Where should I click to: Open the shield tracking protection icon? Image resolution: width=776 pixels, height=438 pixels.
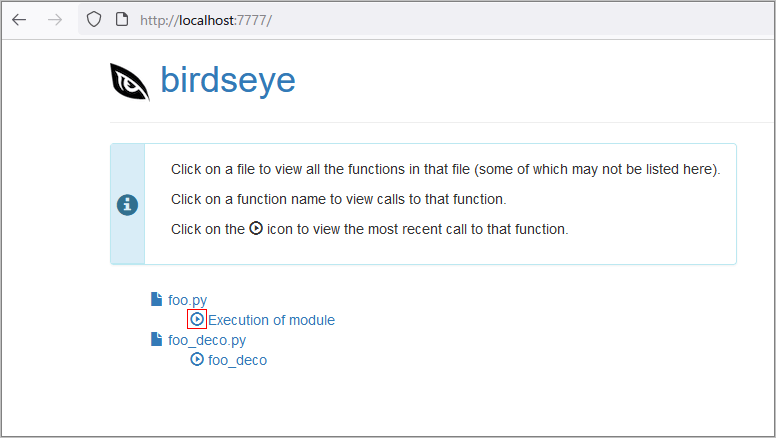[x=94, y=20]
